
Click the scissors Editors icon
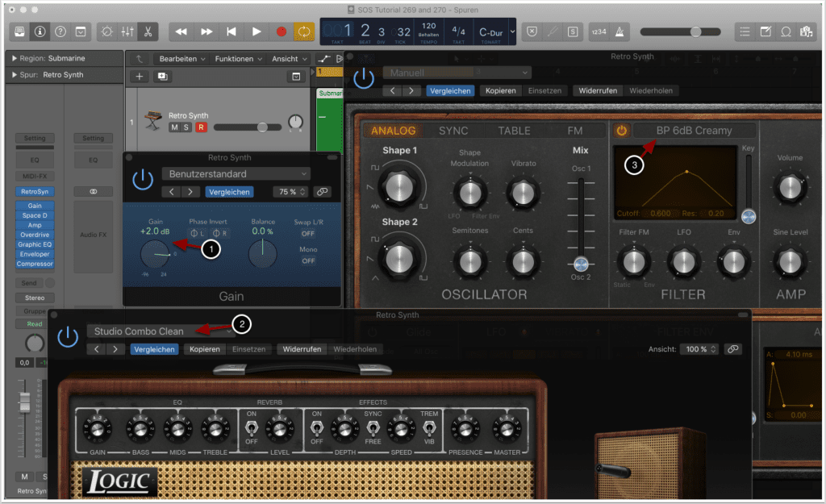[148, 31]
